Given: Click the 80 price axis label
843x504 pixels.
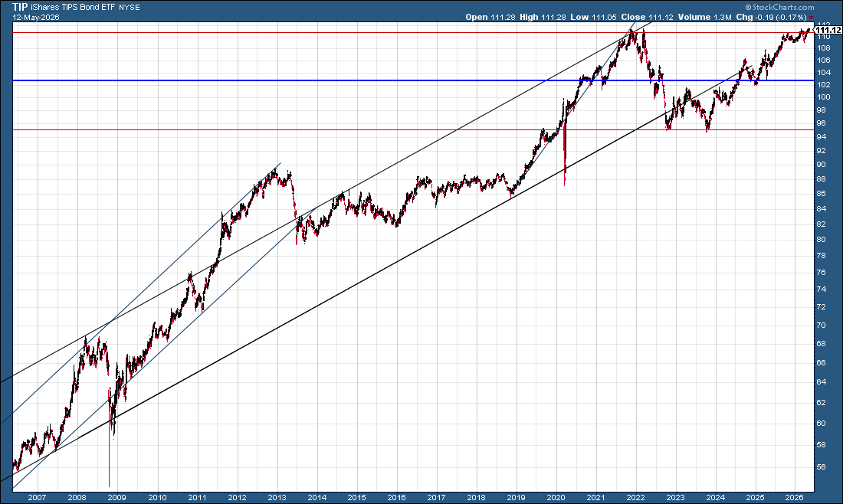Looking at the screenshot, I should [x=822, y=240].
